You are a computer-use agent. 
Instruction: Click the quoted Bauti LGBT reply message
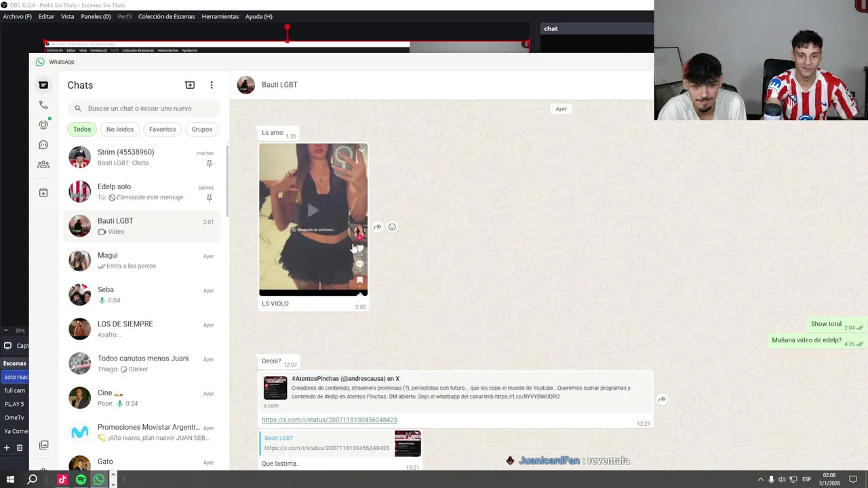pyautogui.click(x=340, y=444)
